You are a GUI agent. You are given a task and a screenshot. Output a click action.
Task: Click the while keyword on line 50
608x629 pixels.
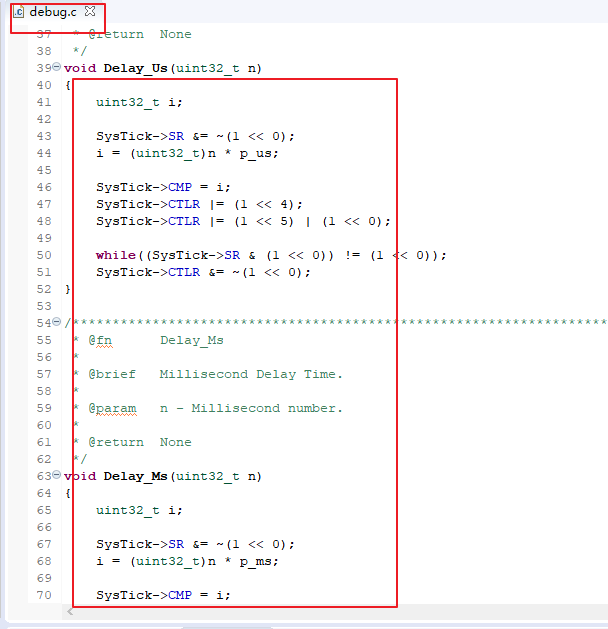(115, 255)
